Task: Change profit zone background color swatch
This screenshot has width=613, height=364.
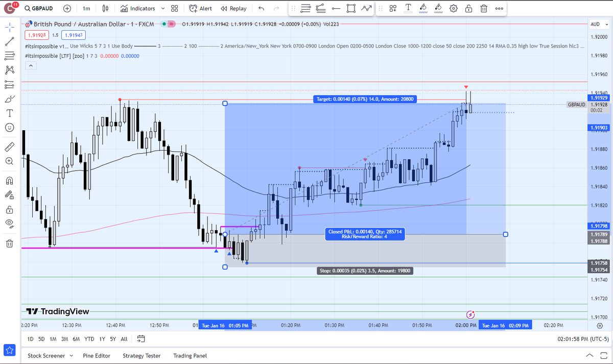Action: (423, 9)
